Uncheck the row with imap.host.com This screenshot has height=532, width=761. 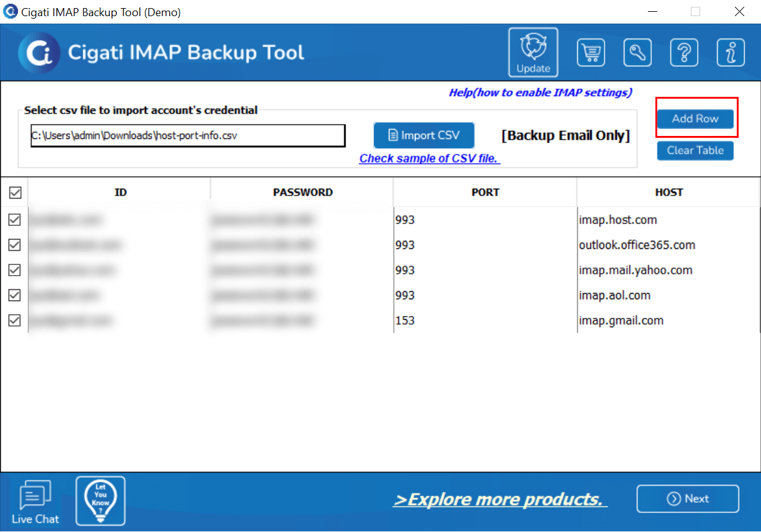coord(15,220)
